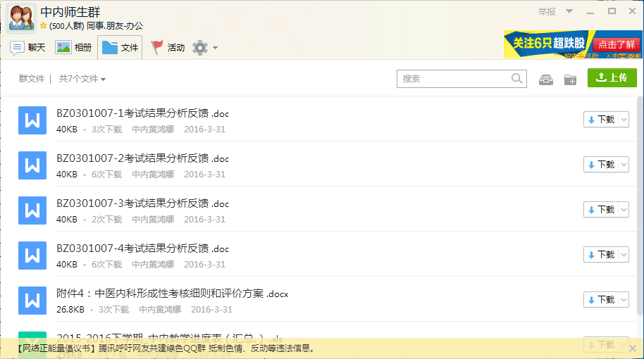Click the magnifier search icon
Screen dimensions: 644x359
[x=517, y=79]
